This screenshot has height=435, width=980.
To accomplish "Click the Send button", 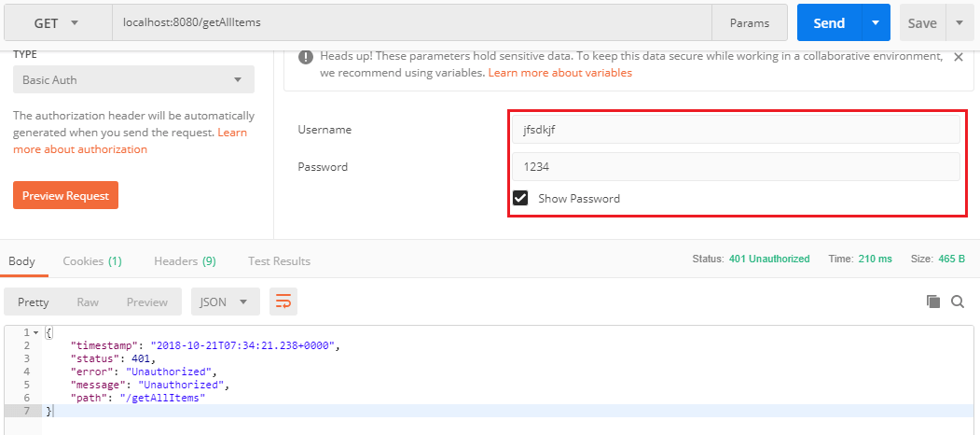I will [828, 22].
